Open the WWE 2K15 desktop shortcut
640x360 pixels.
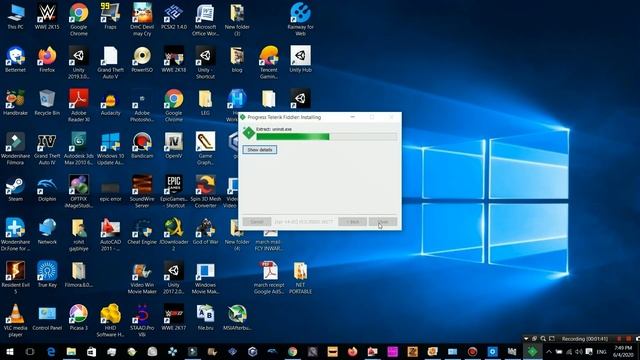click(47, 17)
